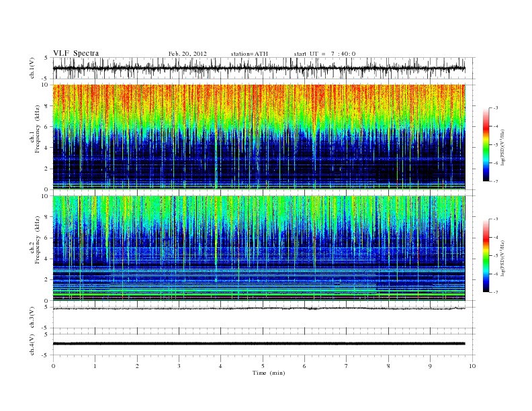
Task: Click the ch.1 spectrogram color scale bar
Action: (486, 144)
